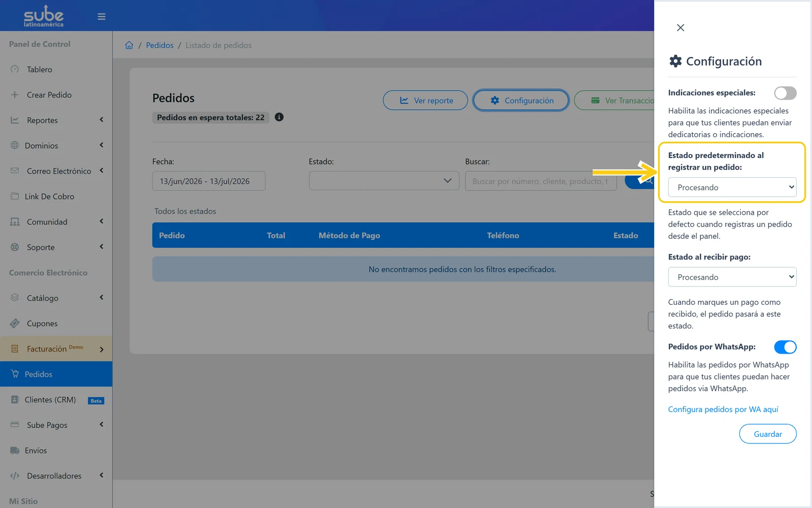Click the Configuración button in Pedidos header
The image size is (812, 508).
[x=521, y=100]
